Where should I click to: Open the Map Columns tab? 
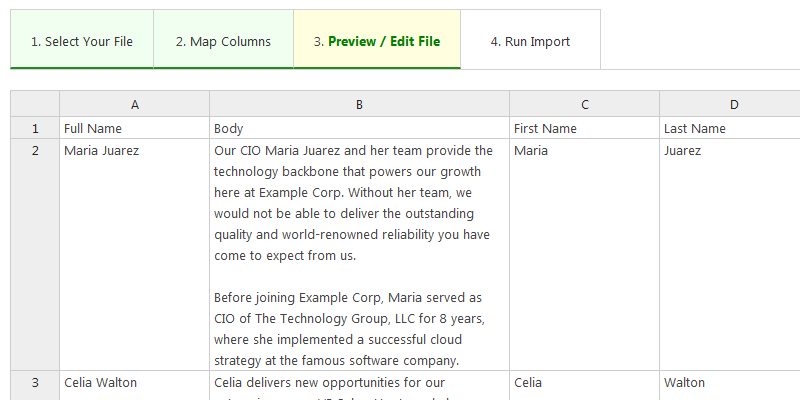223,41
